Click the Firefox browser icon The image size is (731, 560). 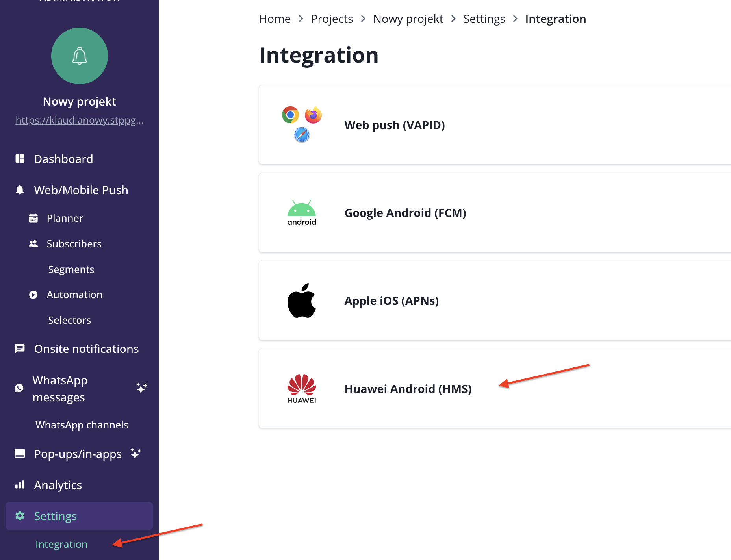(x=313, y=115)
